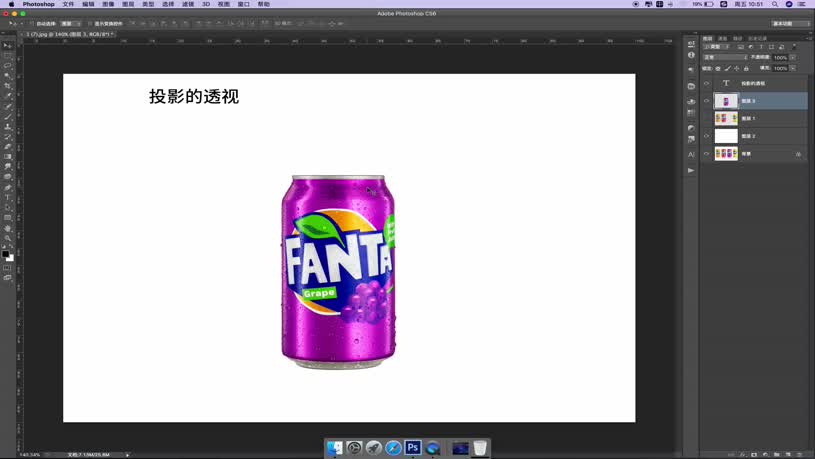815x459 pixels.
Task: Switch to the 历史记录 panel tab
Action: [x=757, y=38]
